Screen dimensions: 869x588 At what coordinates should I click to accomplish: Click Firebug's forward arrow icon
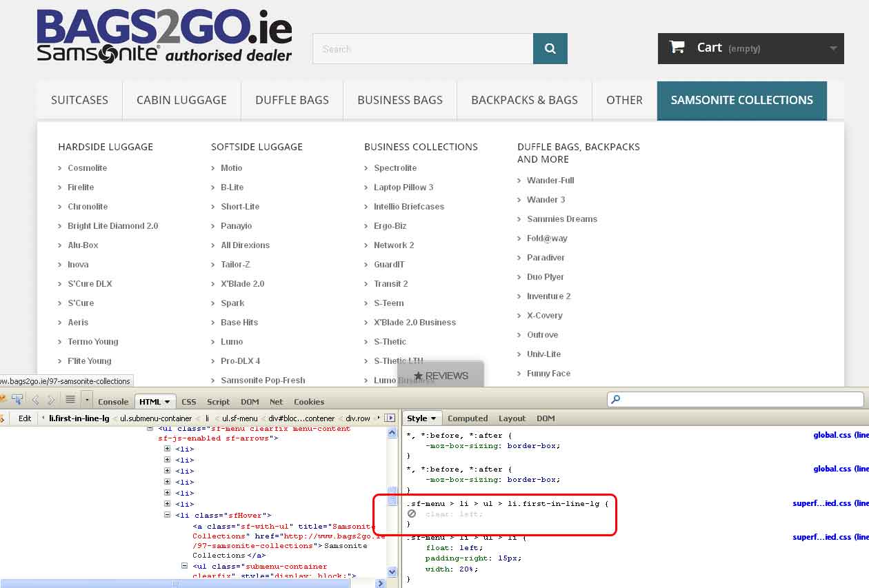pyautogui.click(x=50, y=400)
